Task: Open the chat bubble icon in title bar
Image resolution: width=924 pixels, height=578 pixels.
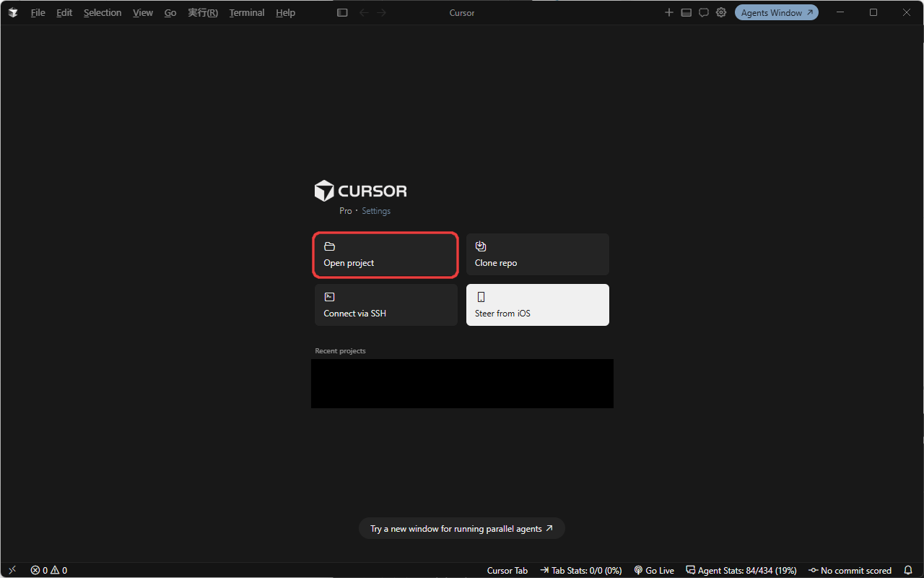Action: coord(704,13)
